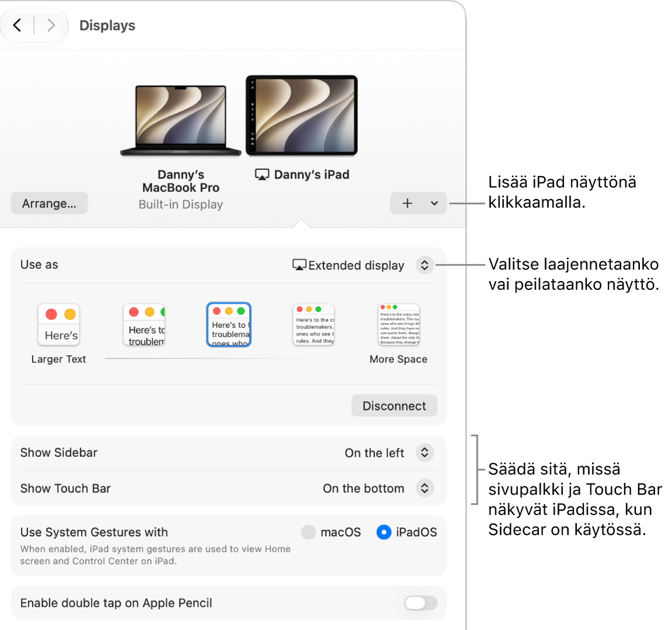This screenshot has width=672, height=630.
Task: Click the Disconnect button
Action: click(x=394, y=405)
